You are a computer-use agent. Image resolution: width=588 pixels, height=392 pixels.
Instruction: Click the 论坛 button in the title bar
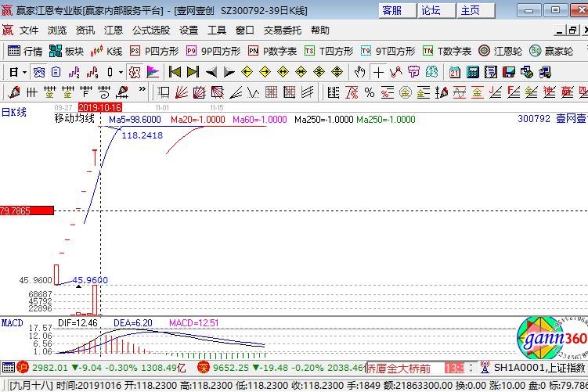click(437, 10)
